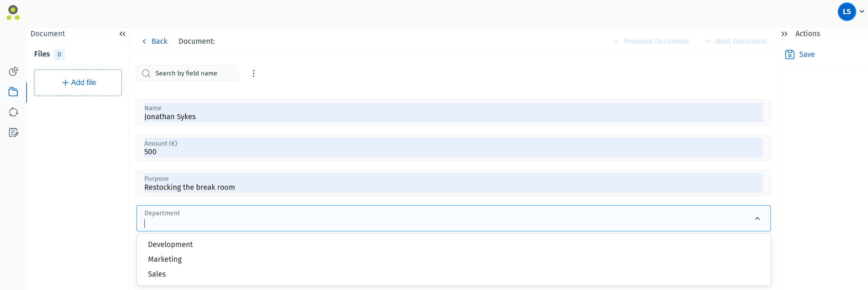Open the three-dot options menu
This screenshot has width=868, height=290.
point(254,73)
